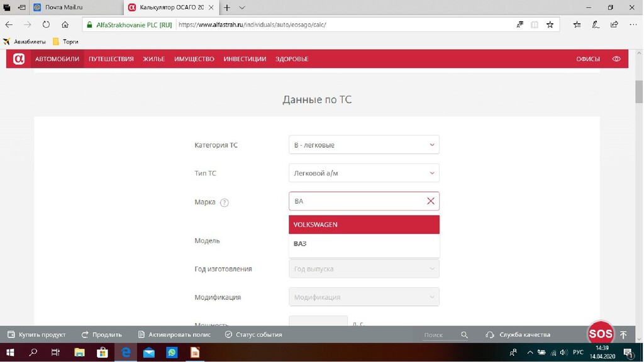Screen dimensions: 644x362
Task: Click browser forward arrow
Action: pyautogui.click(x=28, y=25)
